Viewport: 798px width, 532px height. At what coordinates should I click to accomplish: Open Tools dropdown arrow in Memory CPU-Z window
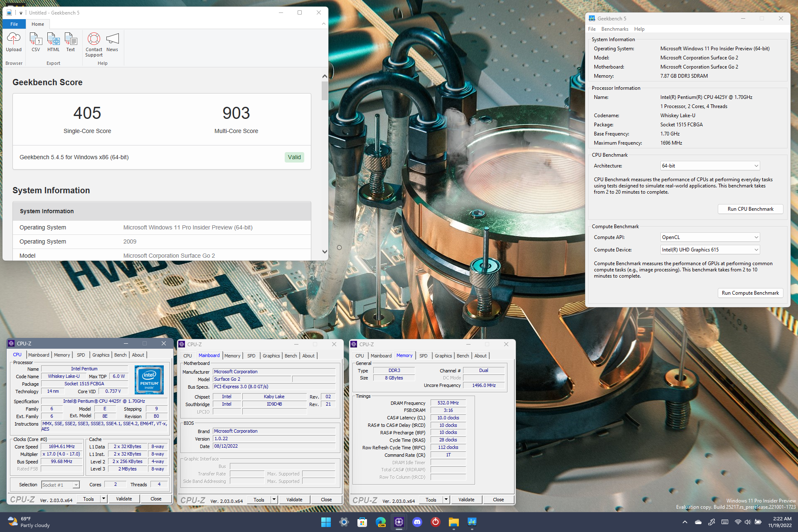[x=446, y=500]
